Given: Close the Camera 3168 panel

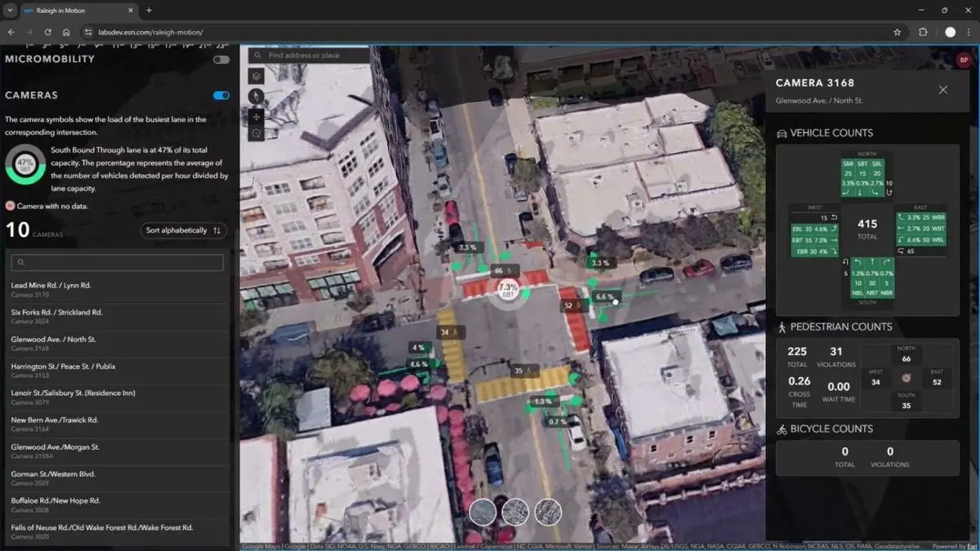Looking at the screenshot, I should coord(943,90).
